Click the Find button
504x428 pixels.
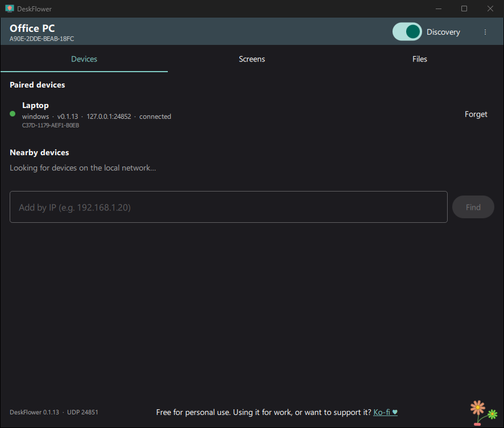[x=473, y=207]
